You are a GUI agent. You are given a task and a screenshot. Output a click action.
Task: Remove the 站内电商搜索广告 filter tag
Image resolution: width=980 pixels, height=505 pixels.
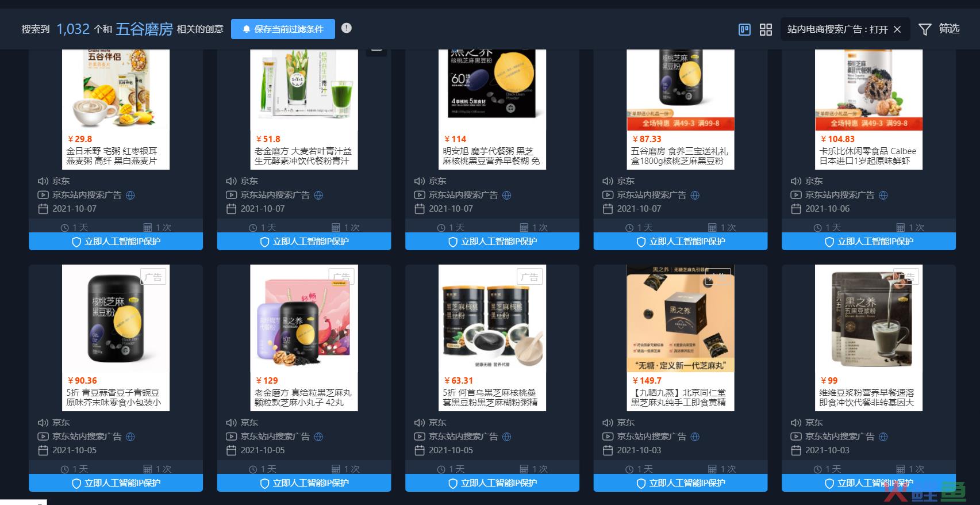[897, 29]
